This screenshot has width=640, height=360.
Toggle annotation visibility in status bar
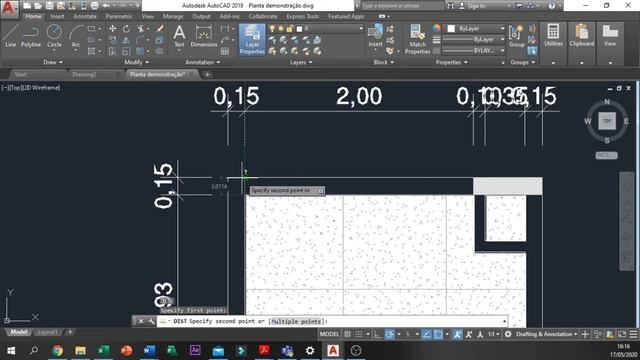pyautogui.click(x=457, y=334)
